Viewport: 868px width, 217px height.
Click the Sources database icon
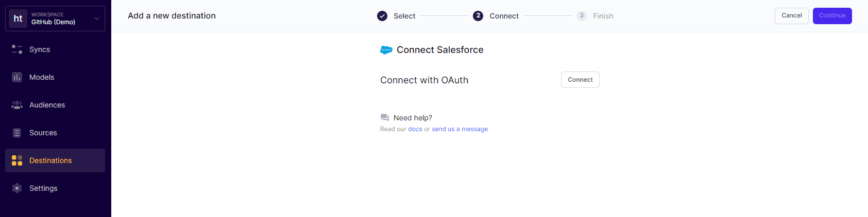pos(17,133)
